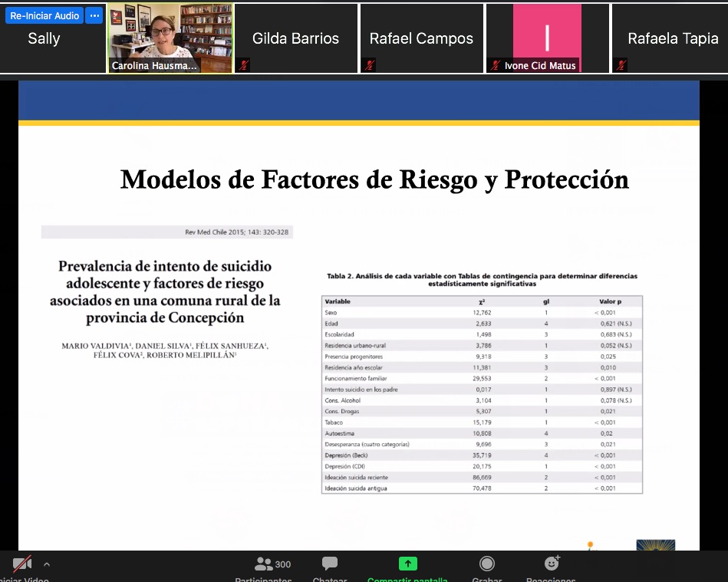Select Gilda Barrios's participant tile
The image size is (728, 582).
tap(295, 38)
